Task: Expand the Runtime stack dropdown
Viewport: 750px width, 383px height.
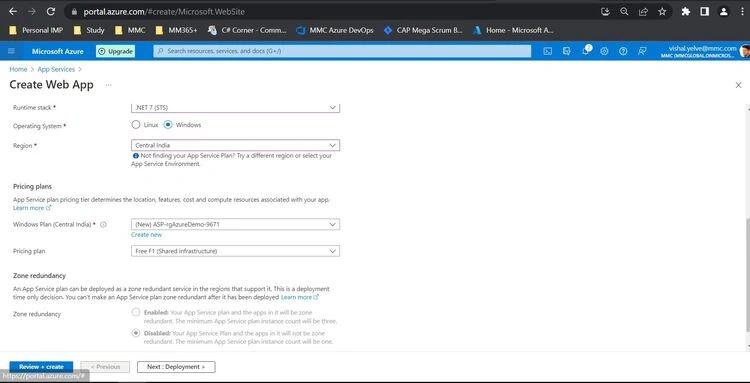Action: 235,108
